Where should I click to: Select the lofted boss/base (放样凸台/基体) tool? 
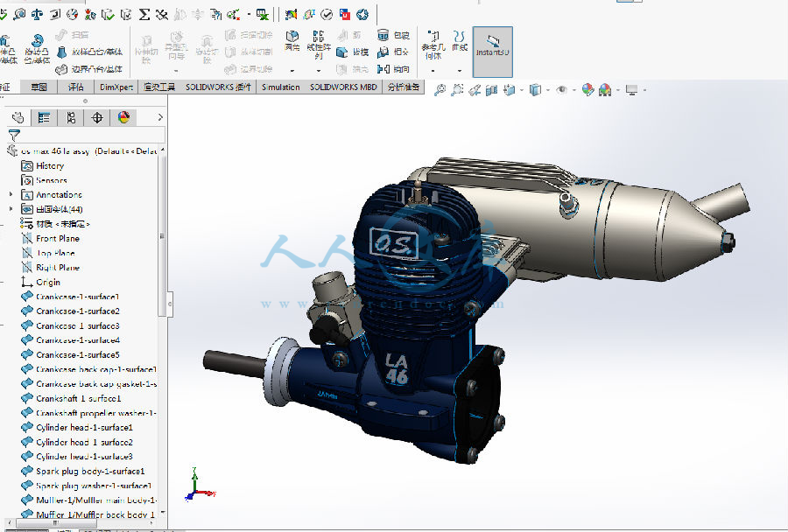point(89,52)
